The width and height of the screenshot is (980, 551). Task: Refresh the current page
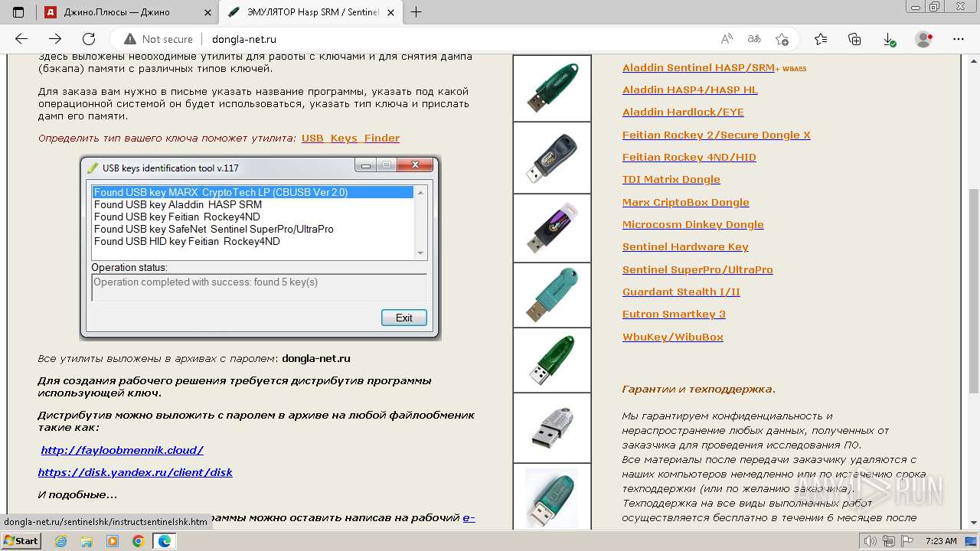[x=89, y=39]
